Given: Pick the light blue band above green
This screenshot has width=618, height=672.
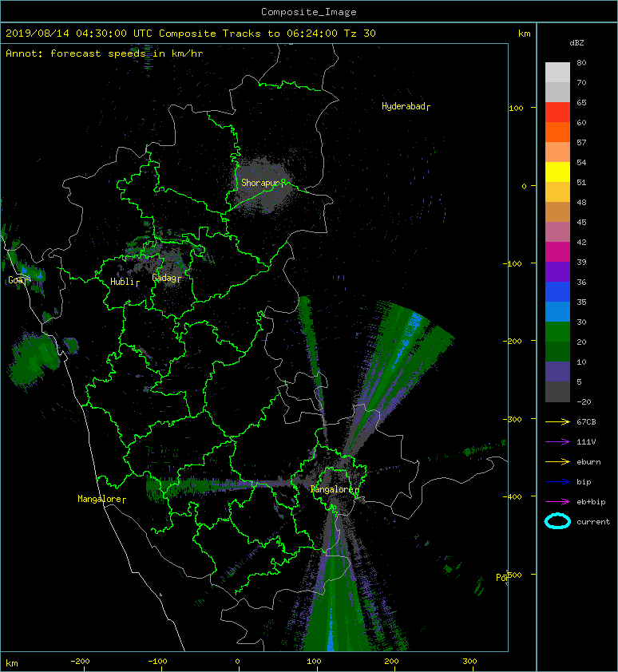Looking at the screenshot, I should coord(557,311).
